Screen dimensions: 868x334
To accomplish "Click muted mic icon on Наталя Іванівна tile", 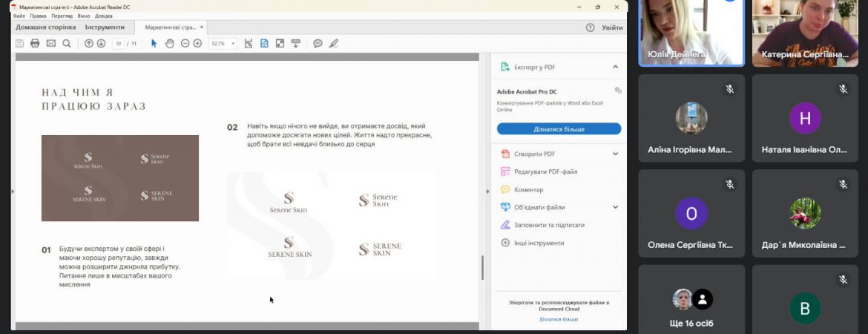I will pos(843,88).
